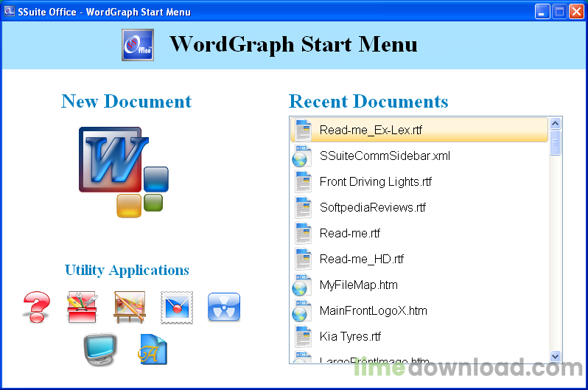Launch the blue radiation symbol utility

224,307
